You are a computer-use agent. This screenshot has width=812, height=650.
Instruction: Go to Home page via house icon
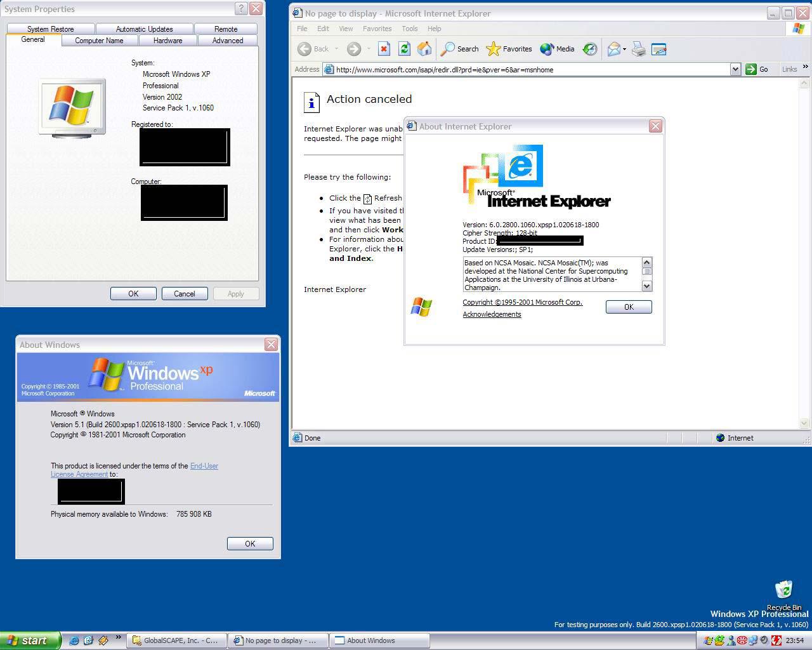click(x=424, y=49)
